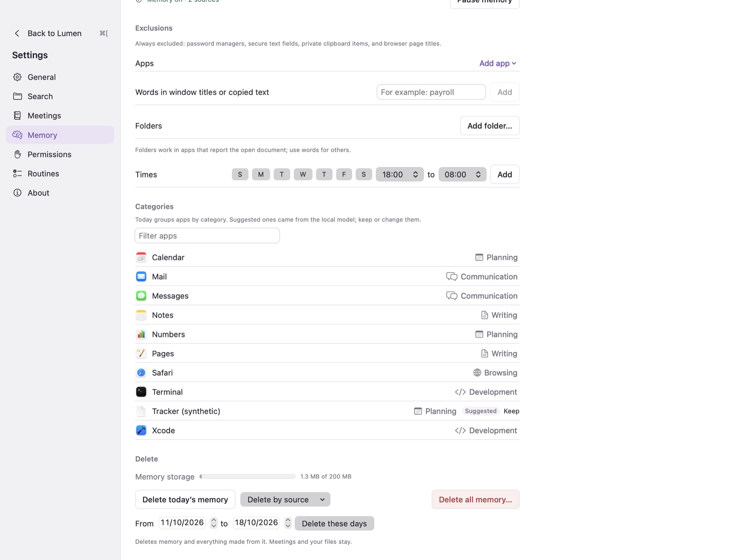Toggle the first S (Sunday) day button
The height and width of the screenshot is (560, 745).
[x=240, y=174]
